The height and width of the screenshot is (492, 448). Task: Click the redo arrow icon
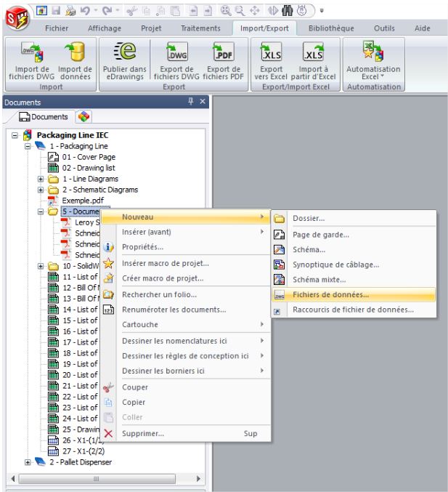pos(107,11)
